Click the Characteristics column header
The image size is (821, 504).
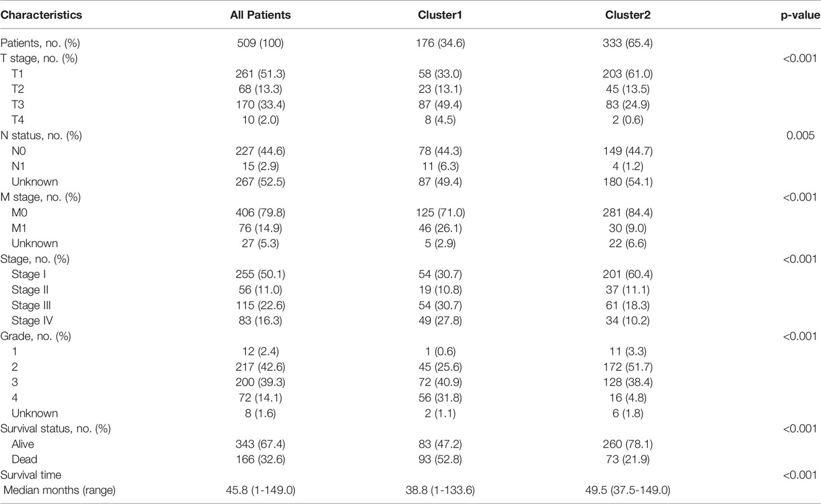(x=41, y=15)
